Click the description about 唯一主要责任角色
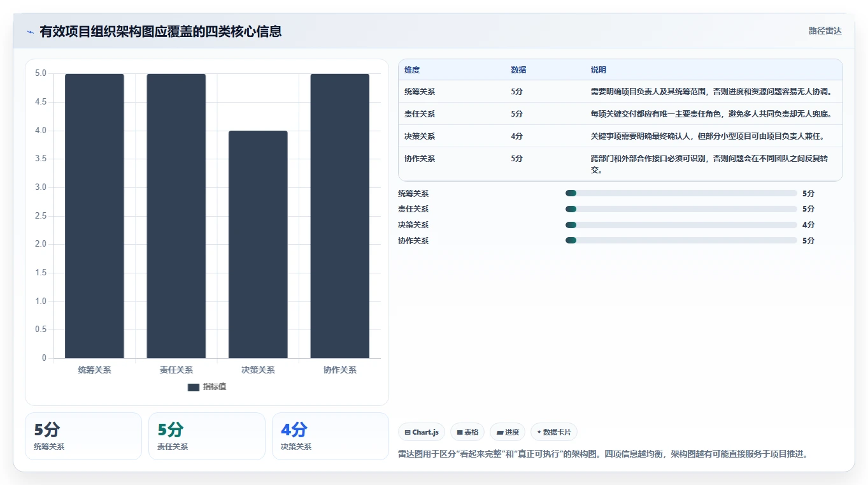The height and width of the screenshot is (485, 868). coord(711,114)
